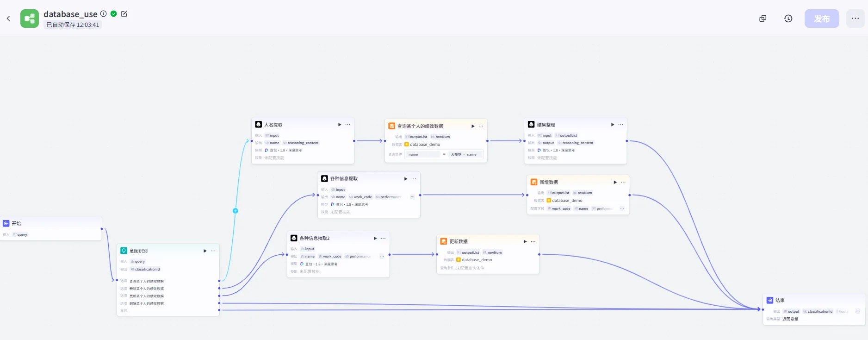Expand hidden outputs in 各种信息提取 node
This screenshot has width=868, height=340.
coord(413,197)
